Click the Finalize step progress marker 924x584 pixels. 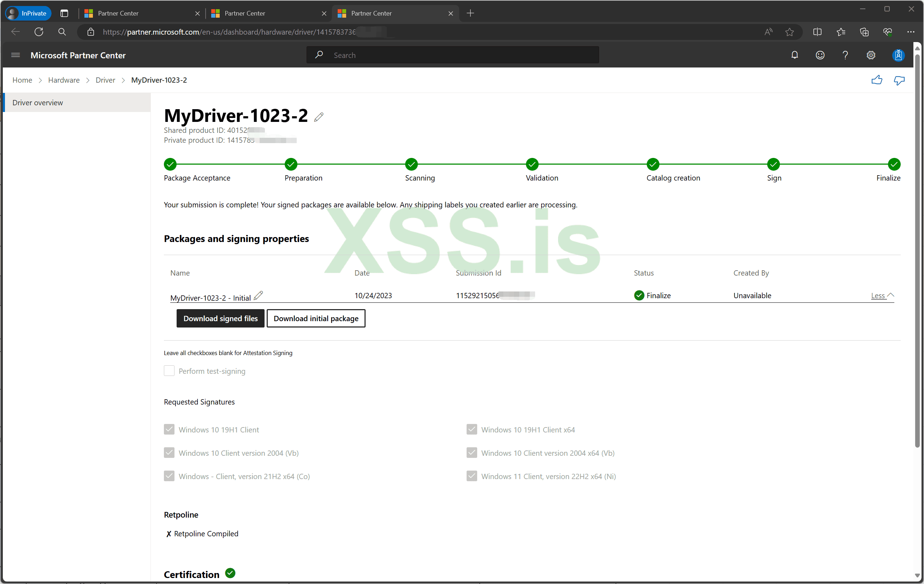(894, 164)
